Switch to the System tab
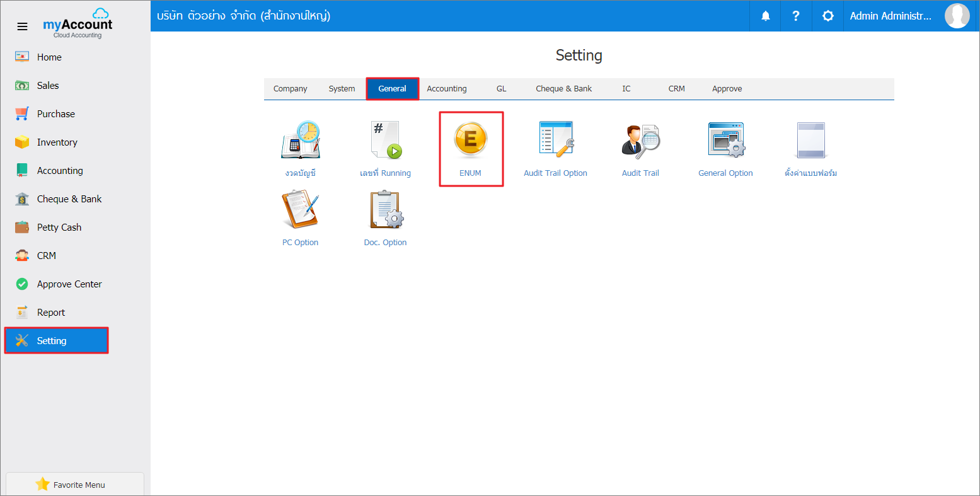This screenshot has width=980, height=496. pos(342,89)
